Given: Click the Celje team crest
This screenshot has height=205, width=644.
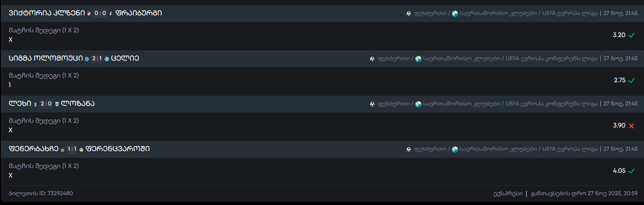Looking at the screenshot, I should pos(107,59).
